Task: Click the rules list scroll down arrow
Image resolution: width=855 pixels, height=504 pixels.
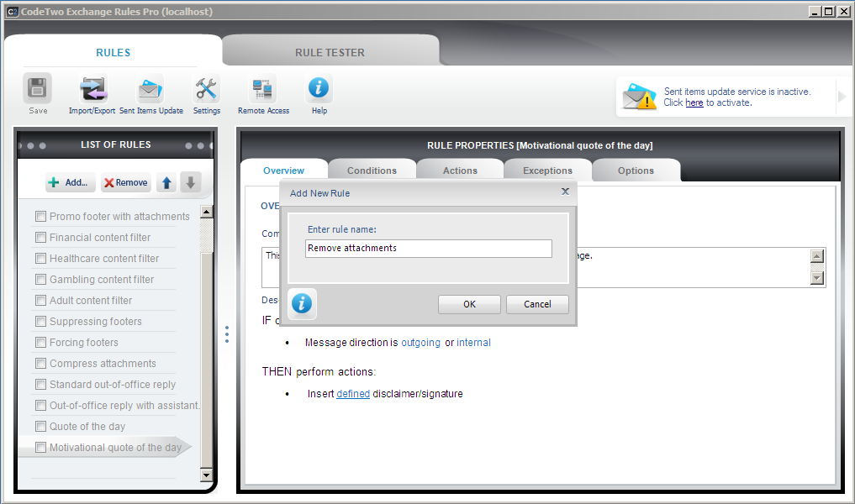Action: [x=206, y=475]
